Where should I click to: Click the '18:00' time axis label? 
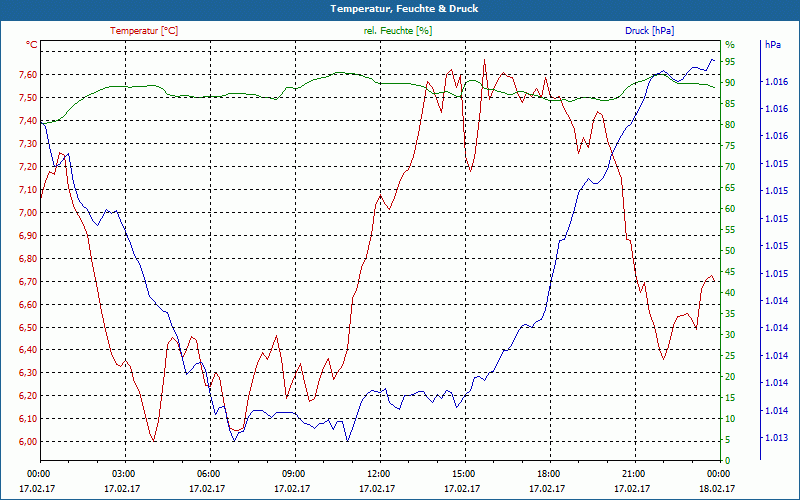[x=548, y=474]
